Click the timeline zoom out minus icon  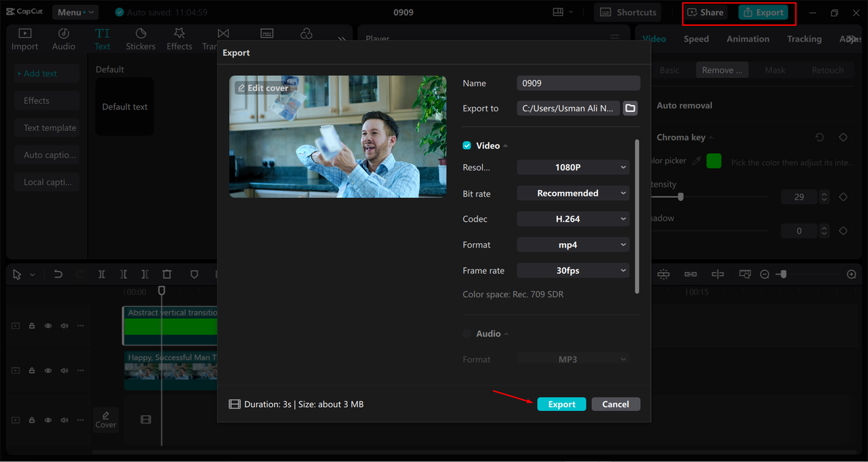764,274
